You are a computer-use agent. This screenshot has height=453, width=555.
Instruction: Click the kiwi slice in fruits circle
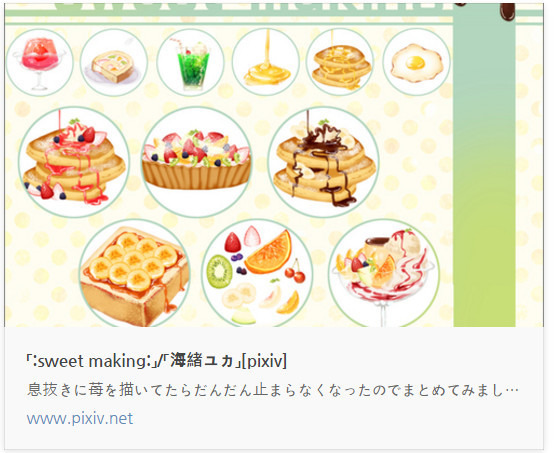[219, 272]
